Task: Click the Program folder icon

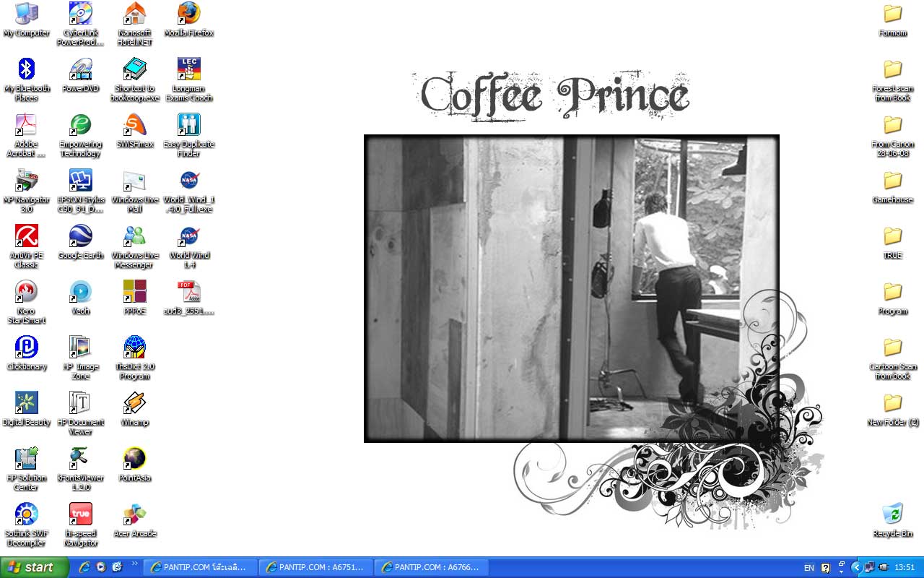Action: coord(893,298)
